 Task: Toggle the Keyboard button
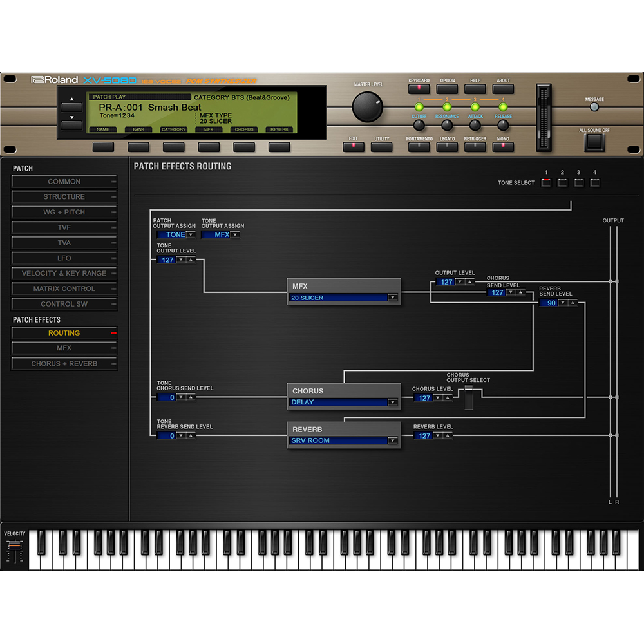tap(419, 89)
